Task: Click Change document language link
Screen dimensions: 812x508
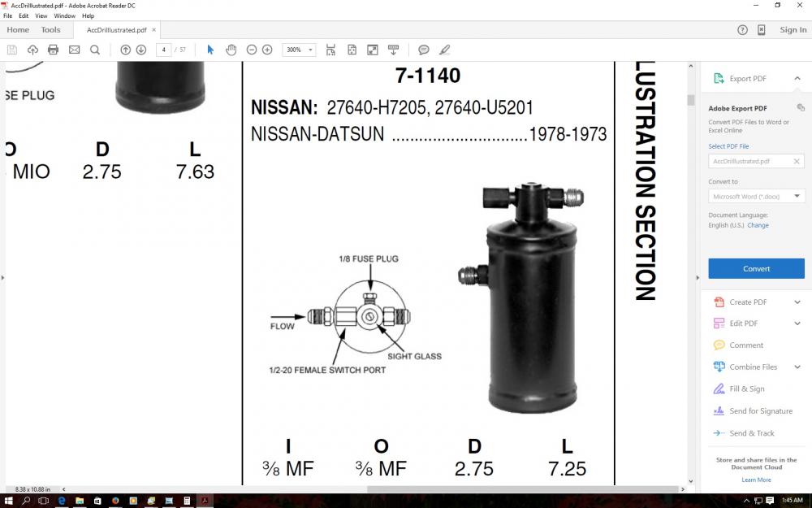Action: click(758, 225)
